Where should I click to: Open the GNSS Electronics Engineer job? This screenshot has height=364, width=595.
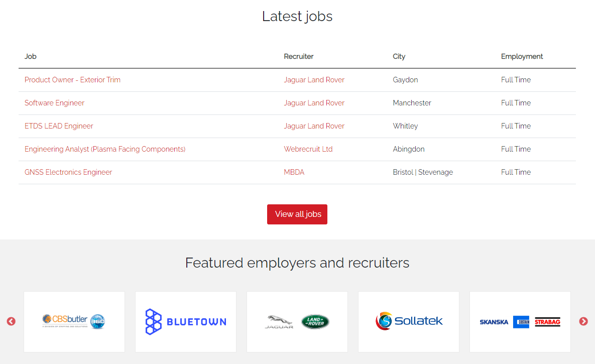(68, 172)
